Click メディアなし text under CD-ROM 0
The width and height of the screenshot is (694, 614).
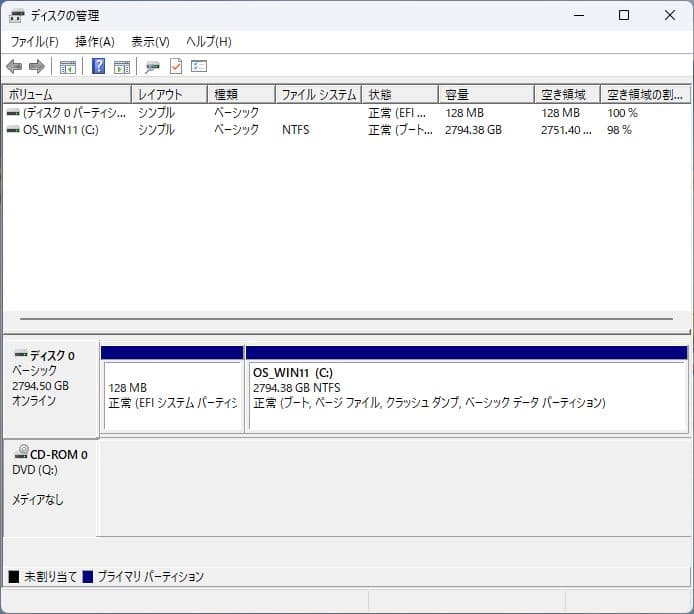click(38, 500)
